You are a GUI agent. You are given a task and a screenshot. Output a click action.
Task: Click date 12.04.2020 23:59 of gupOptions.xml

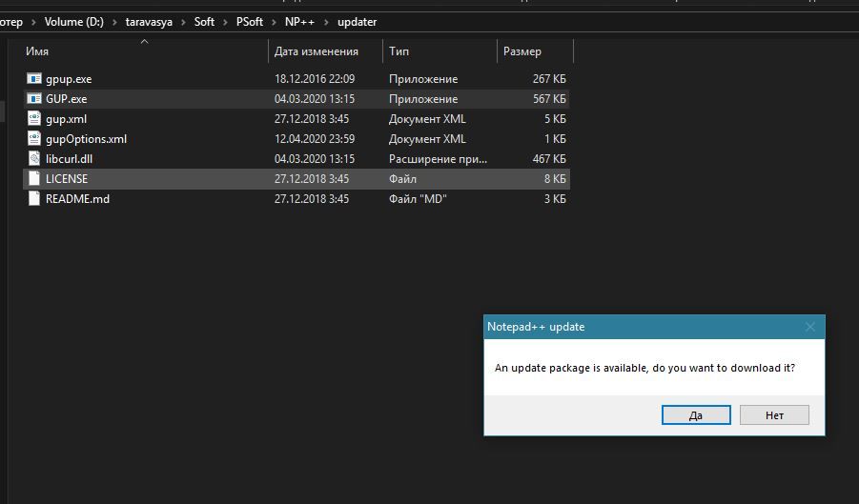coord(315,139)
